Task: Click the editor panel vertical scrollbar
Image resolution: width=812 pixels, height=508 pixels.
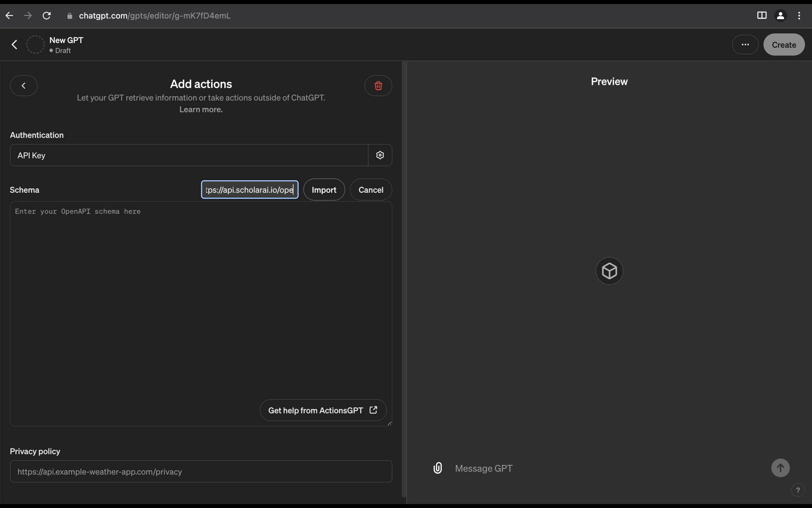Action: click(x=404, y=279)
